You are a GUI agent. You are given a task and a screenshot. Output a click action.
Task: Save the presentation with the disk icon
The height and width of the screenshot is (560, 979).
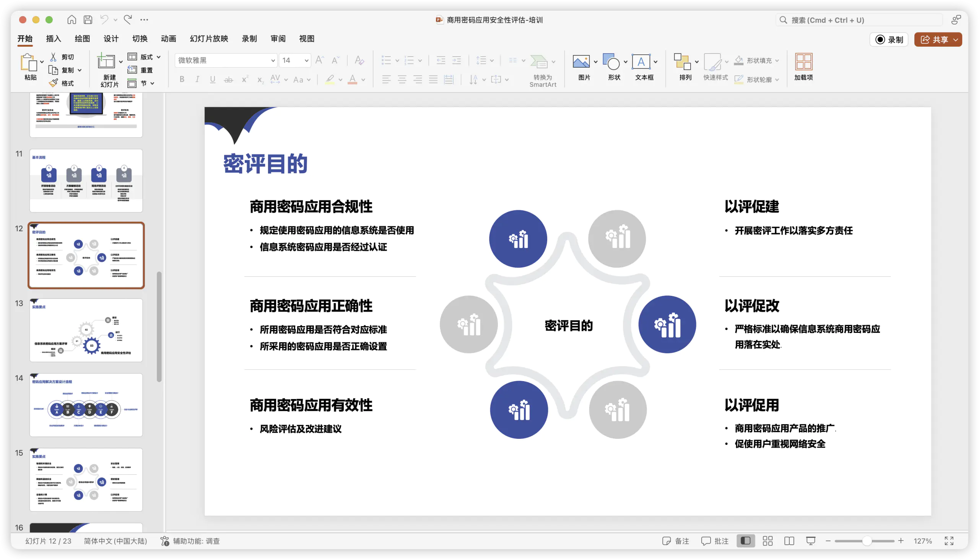[x=88, y=19]
